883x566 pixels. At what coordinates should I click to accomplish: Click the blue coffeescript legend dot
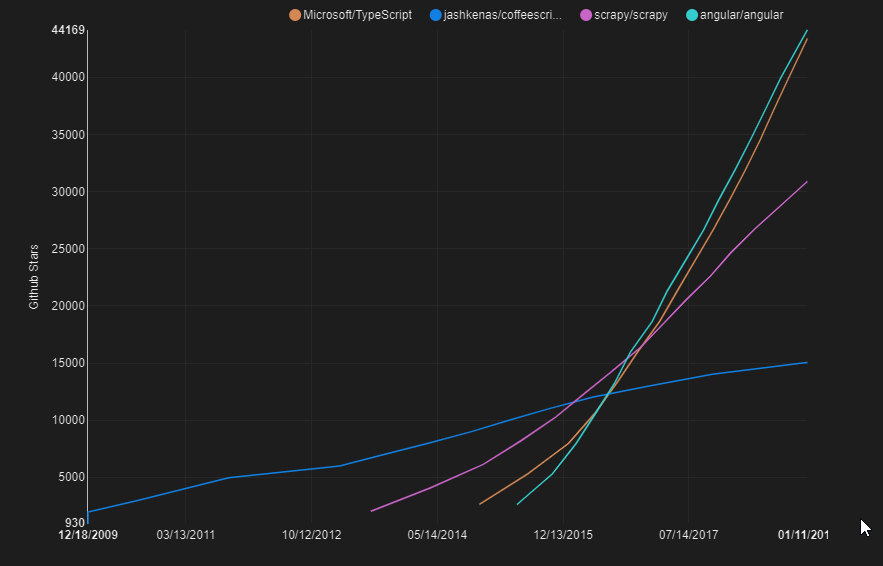pyautogui.click(x=435, y=15)
